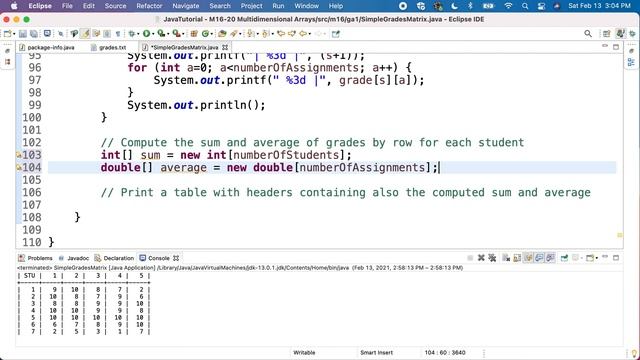Switch to the Java perspective icon
640x360 pixels.
click(x=620, y=34)
